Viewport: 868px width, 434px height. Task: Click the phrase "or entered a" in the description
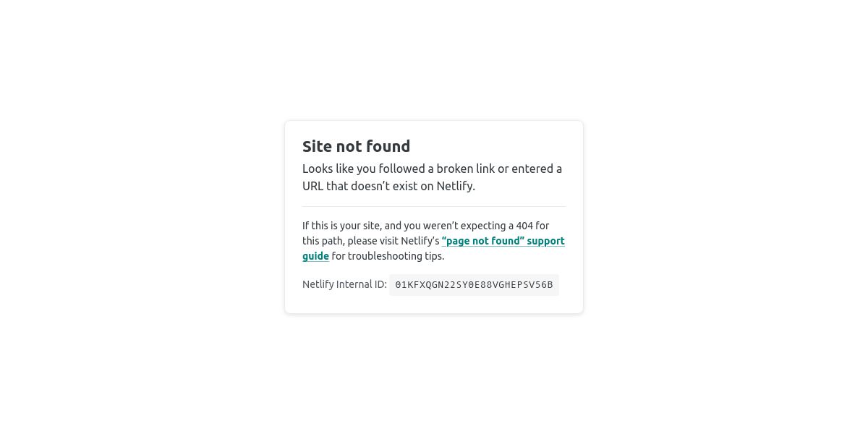[529, 169]
